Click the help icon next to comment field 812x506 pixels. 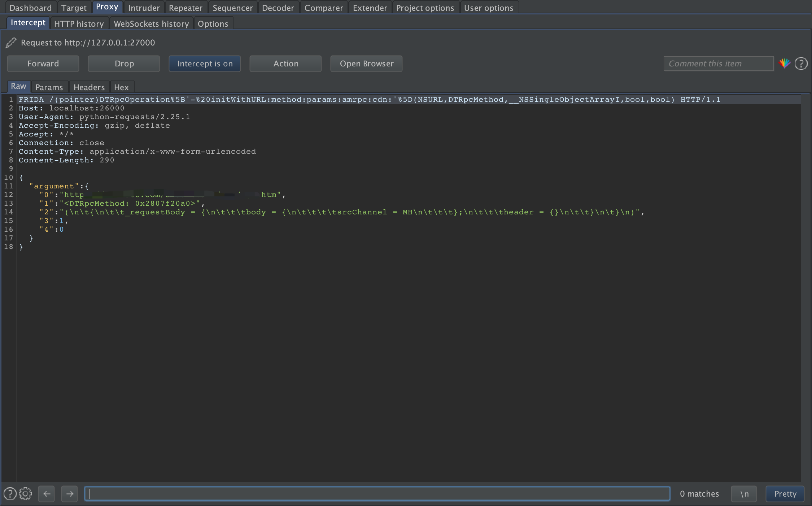tap(801, 64)
